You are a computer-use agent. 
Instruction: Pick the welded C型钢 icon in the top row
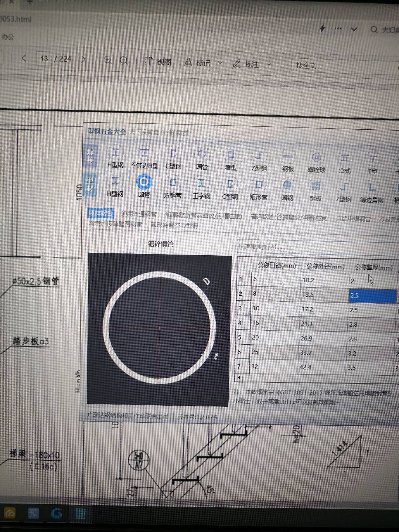click(x=173, y=158)
